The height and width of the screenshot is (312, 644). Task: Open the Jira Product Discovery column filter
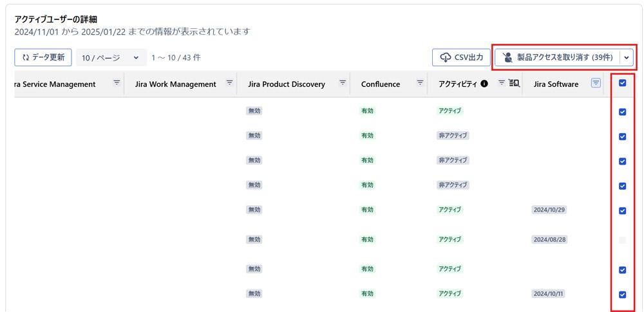click(x=342, y=82)
